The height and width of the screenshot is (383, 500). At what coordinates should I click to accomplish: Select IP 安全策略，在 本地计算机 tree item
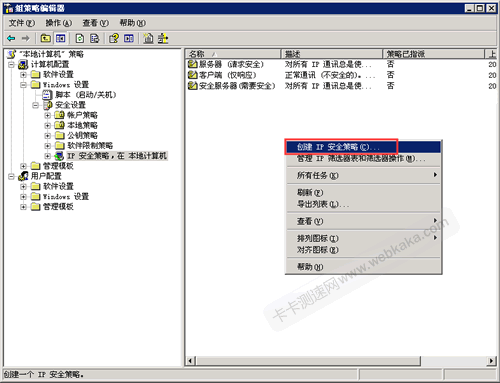click(x=117, y=156)
